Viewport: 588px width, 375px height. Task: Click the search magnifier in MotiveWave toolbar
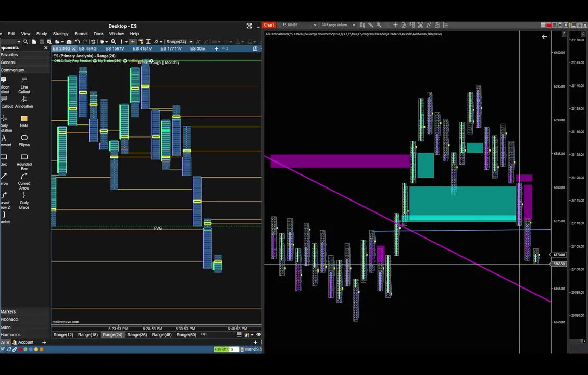pyautogui.click(x=26, y=42)
